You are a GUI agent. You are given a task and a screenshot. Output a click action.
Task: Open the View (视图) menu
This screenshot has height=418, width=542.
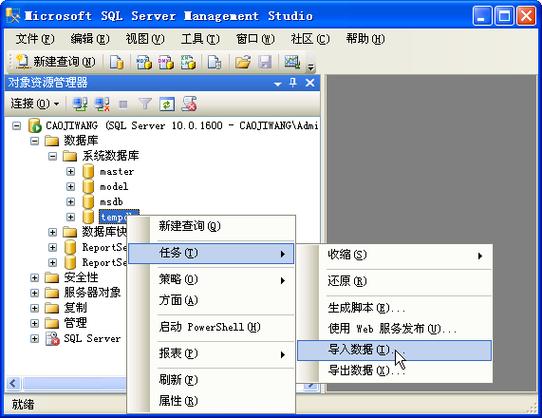pyautogui.click(x=145, y=39)
